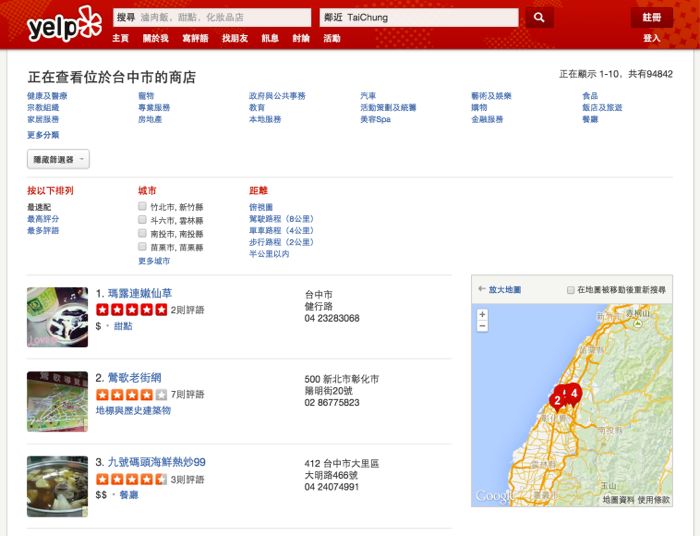Viewport: 700px width, 536px height.
Task: Expand 更多城市 city list
Action: [154, 261]
